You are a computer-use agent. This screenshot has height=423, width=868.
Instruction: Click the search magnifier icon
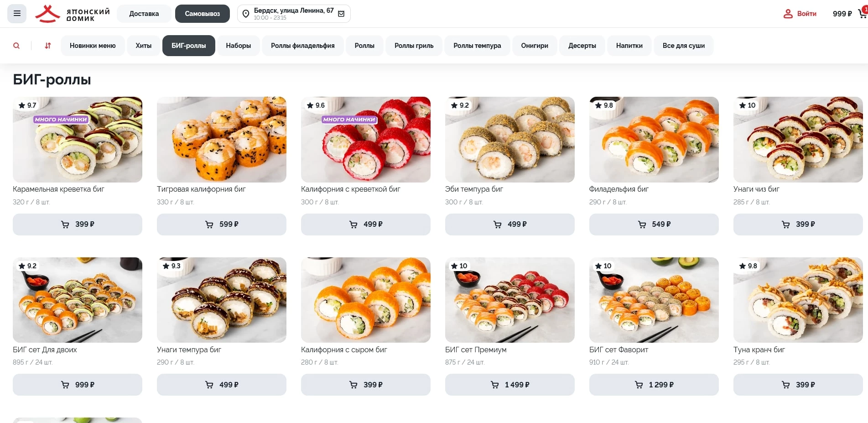tap(16, 46)
